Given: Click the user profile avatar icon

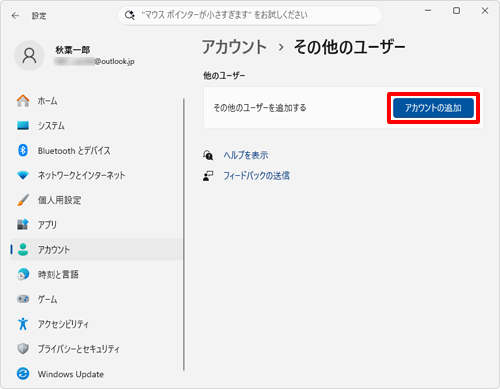Looking at the screenshot, I should click(x=29, y=56).
